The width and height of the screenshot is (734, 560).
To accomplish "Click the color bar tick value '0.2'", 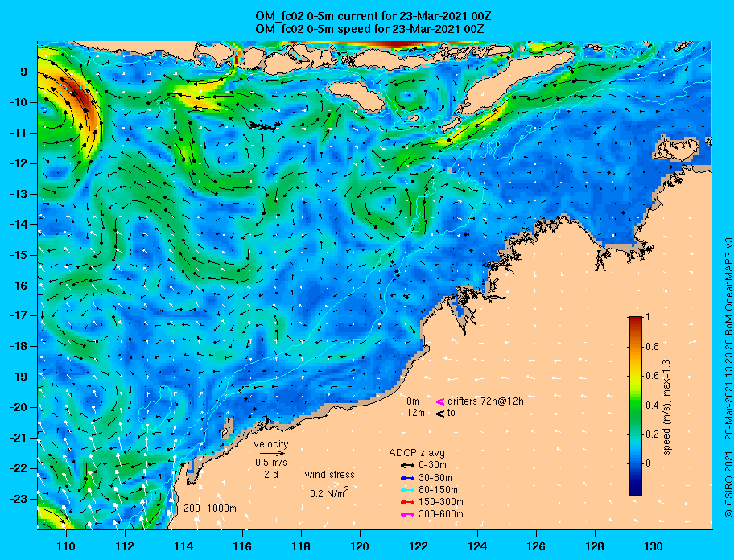I will [x=652, y=434].
